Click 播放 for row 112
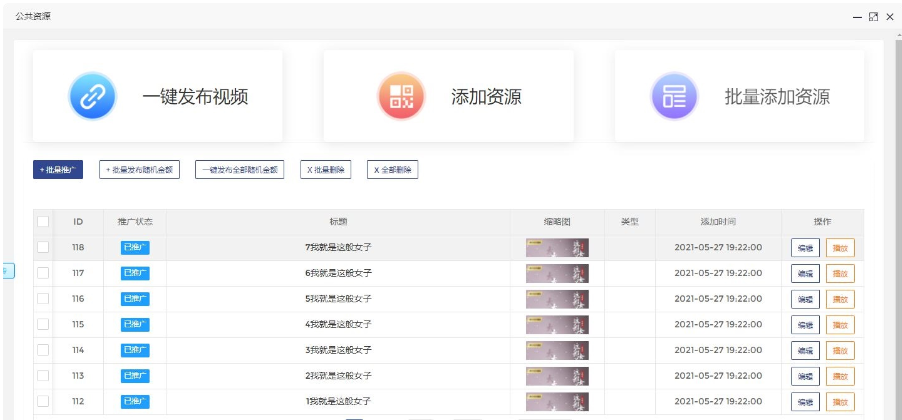The width and height of the screenshot is (902, 420). [x=840, y=402]
